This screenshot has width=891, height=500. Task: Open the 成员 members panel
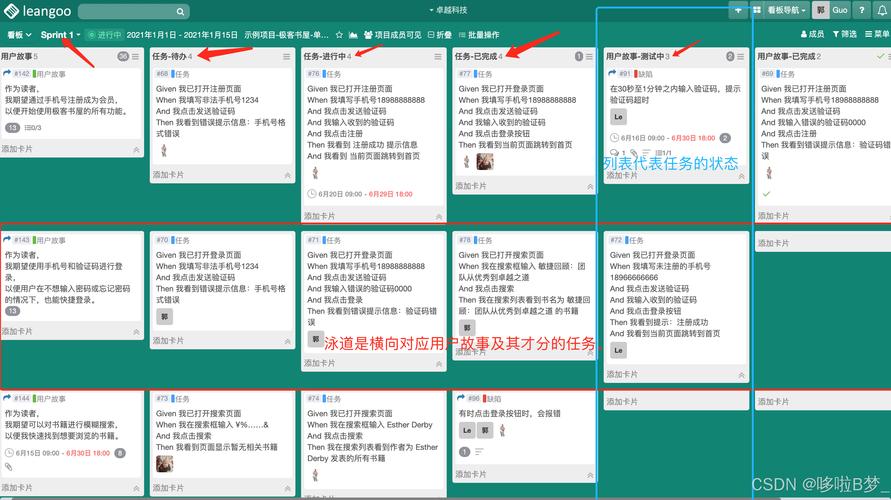pyautogui.click(x=813, y=34)
